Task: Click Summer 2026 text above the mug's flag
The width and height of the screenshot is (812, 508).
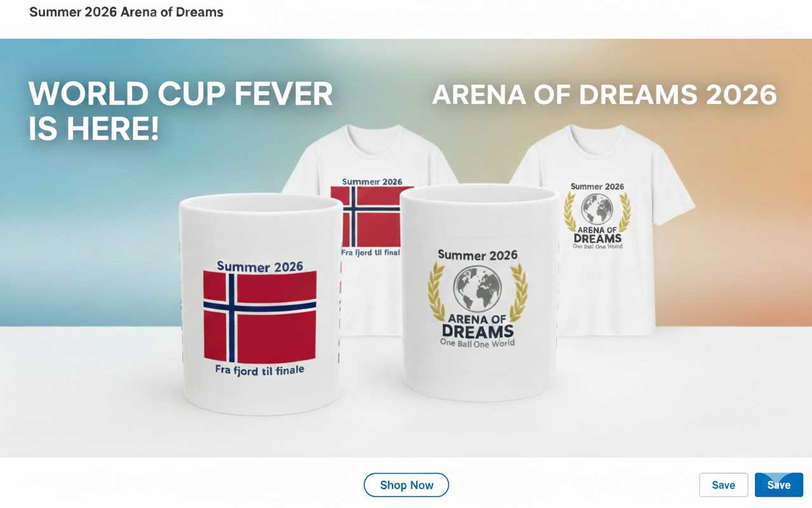Action: pyautogui.click(x=259, y=266)
